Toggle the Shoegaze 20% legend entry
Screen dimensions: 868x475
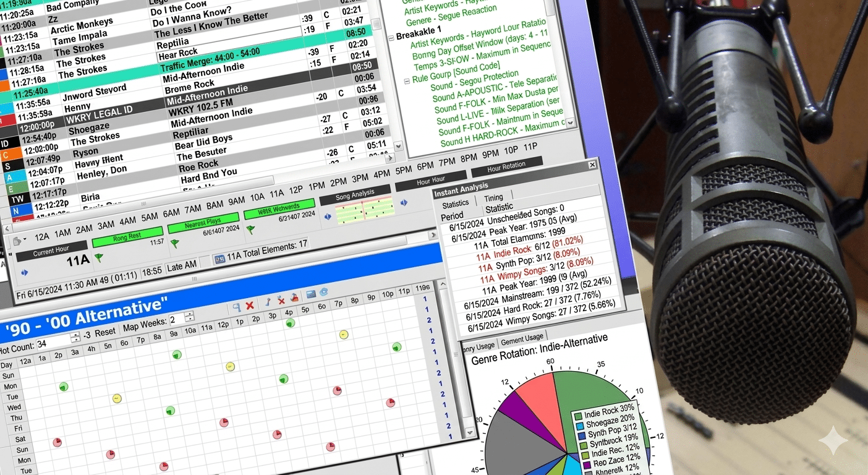pyautogui.click(x=610, y=421)
